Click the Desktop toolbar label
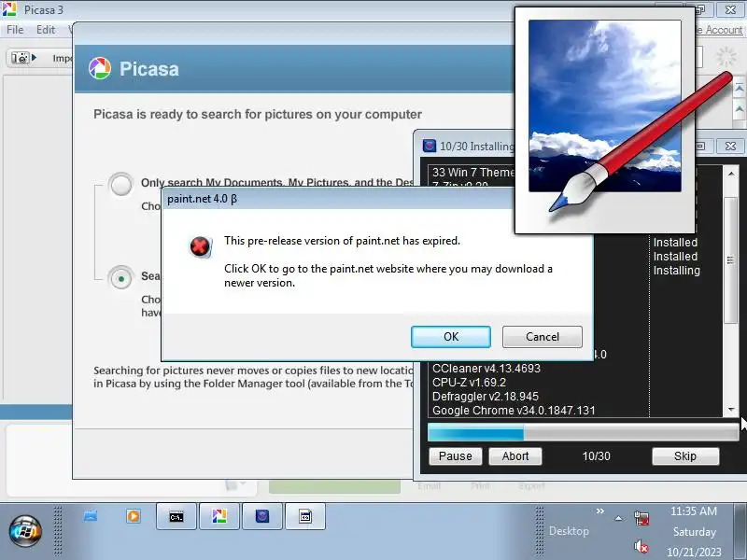The image size is (747, 560). tap(569, 531)
